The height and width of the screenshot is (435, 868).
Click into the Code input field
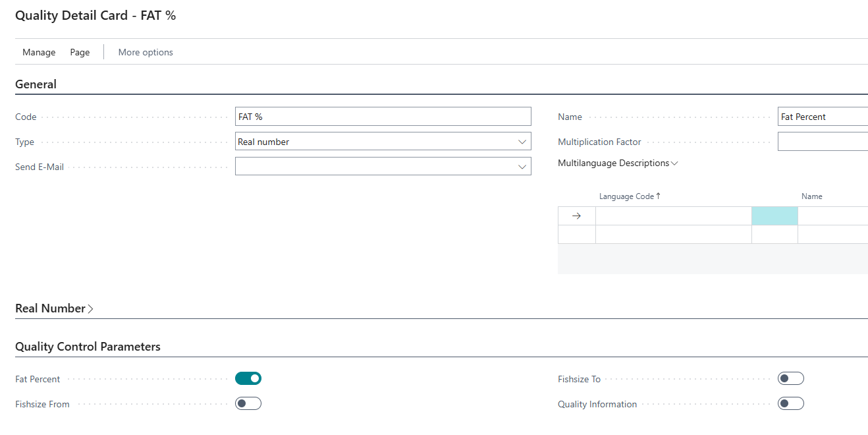(x=383, y=117)
